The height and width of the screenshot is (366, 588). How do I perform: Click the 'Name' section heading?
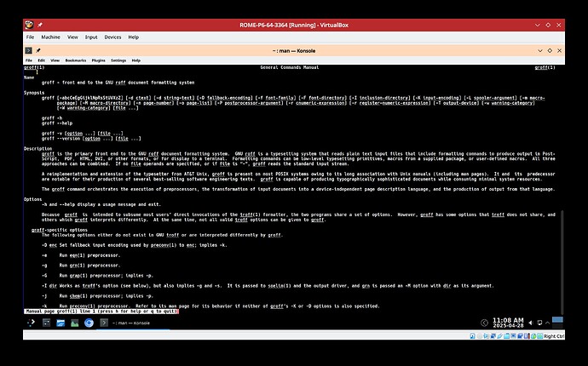tap(29, 77)
